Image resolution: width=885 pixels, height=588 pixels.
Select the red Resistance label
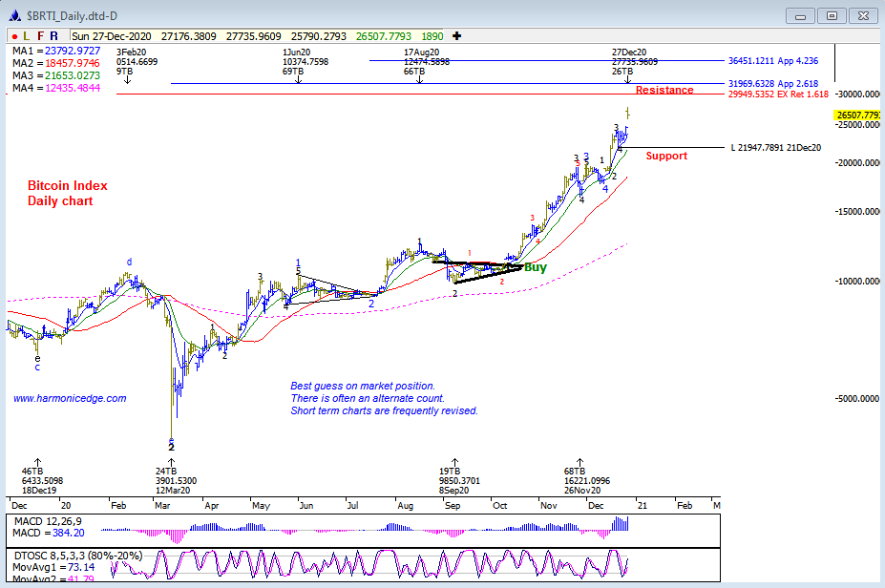664,90
